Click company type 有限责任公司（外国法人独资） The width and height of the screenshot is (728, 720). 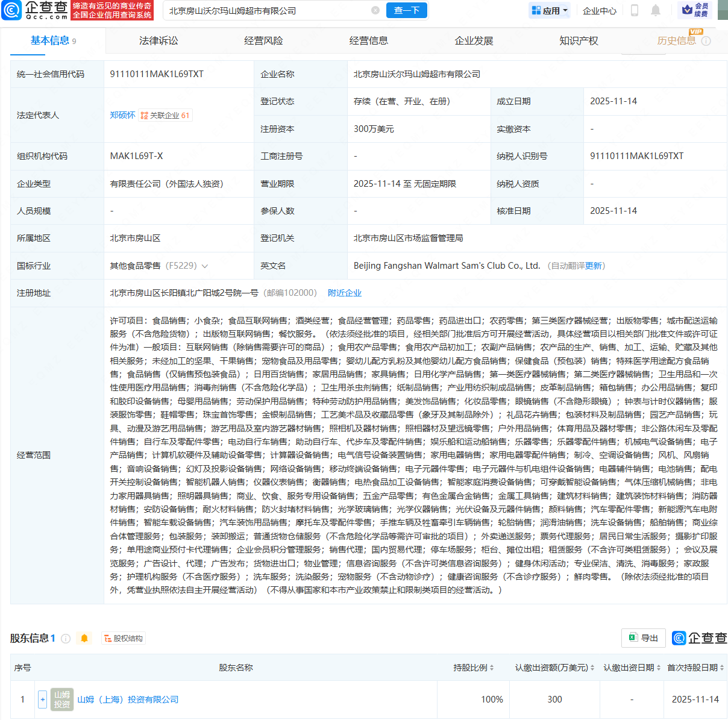point(166,184)
